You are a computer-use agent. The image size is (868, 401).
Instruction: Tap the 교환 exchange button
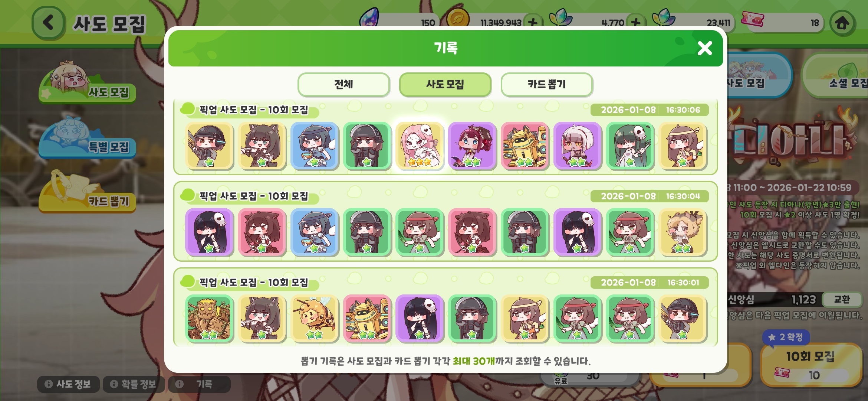pyautogui.click(x=842, y=299)
